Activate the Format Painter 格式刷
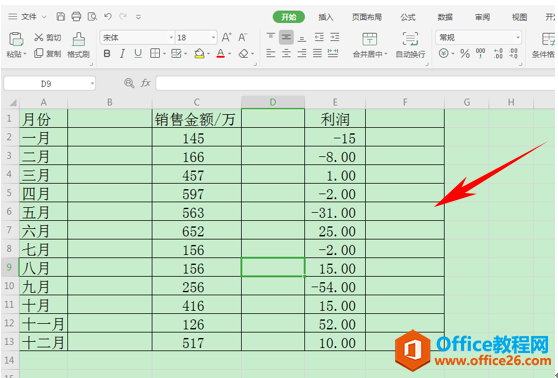The width and height of the screenshot is (558, 378). pyautogui.click(x=79, y=45)
